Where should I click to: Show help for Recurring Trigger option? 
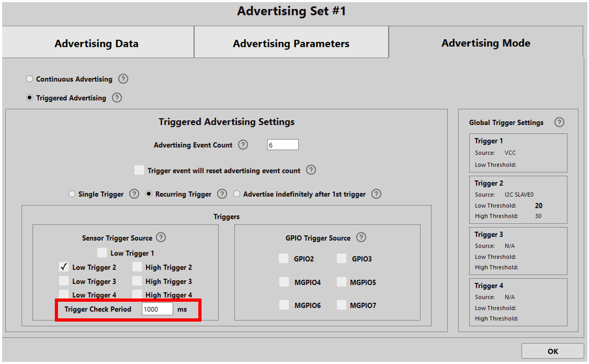[222, 194]
